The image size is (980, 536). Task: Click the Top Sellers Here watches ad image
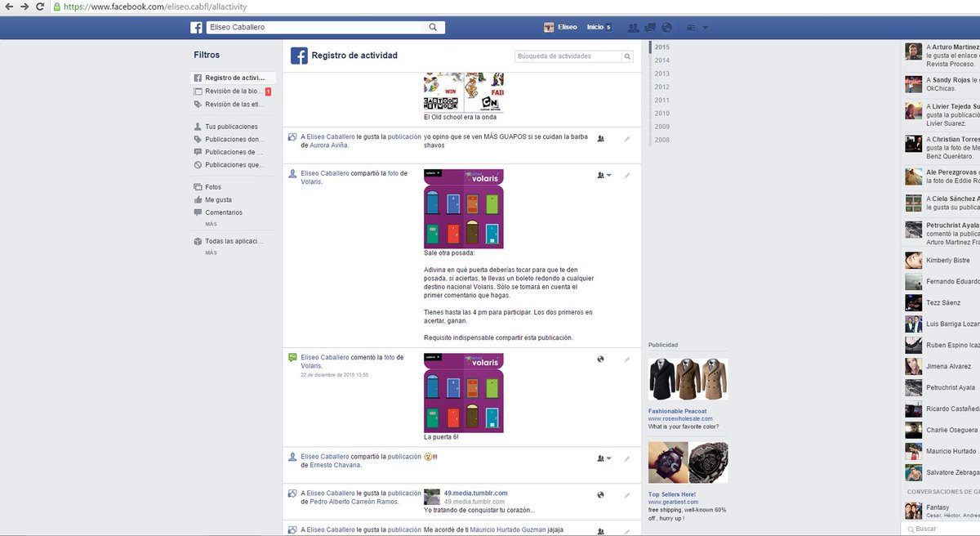point(688,462)
